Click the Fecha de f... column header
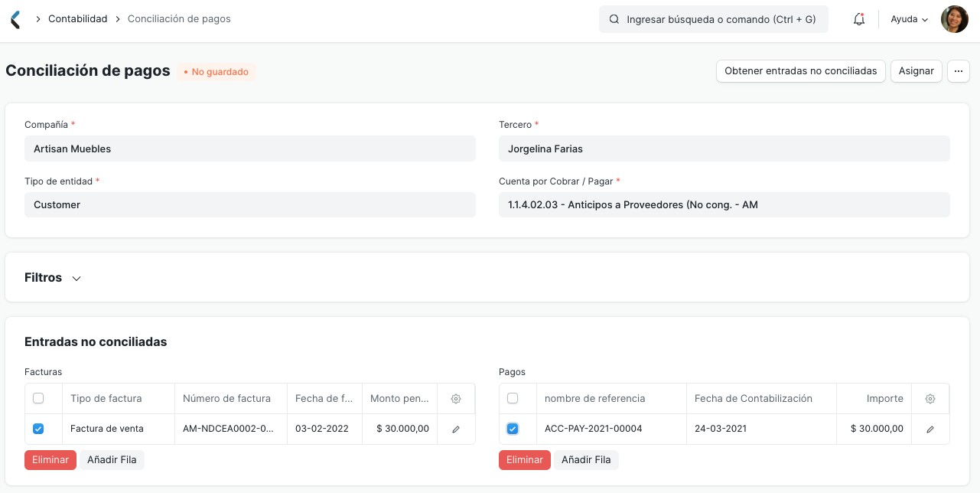 [x=325, y=399]
